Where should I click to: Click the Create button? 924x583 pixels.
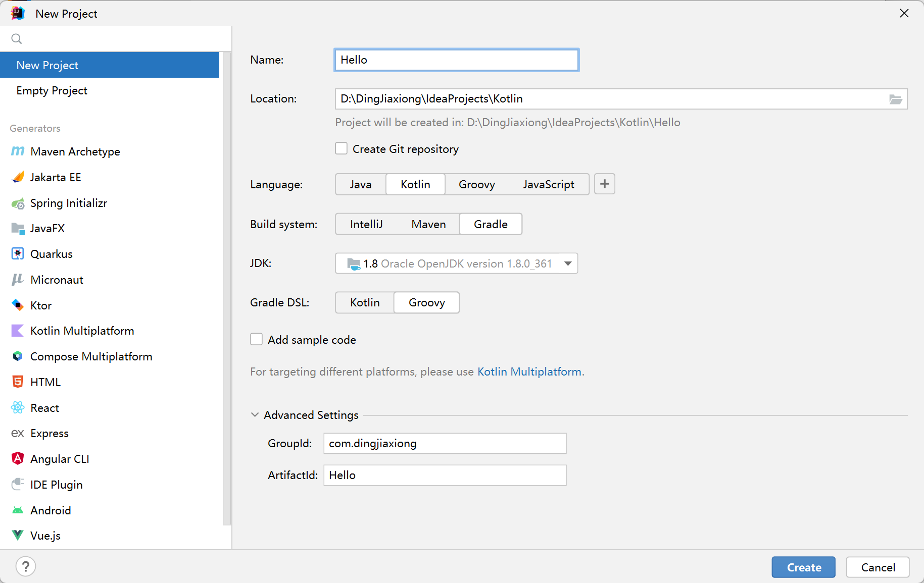pos(804,567)
